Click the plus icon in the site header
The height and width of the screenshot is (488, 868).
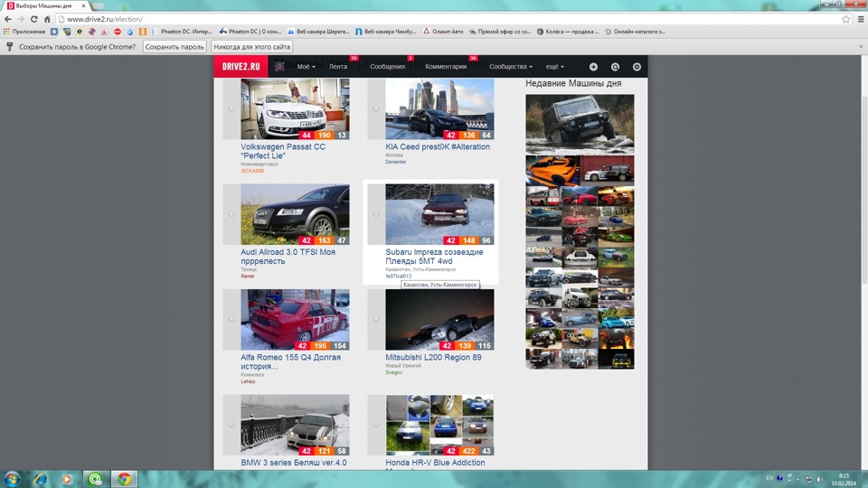point(593,67)
